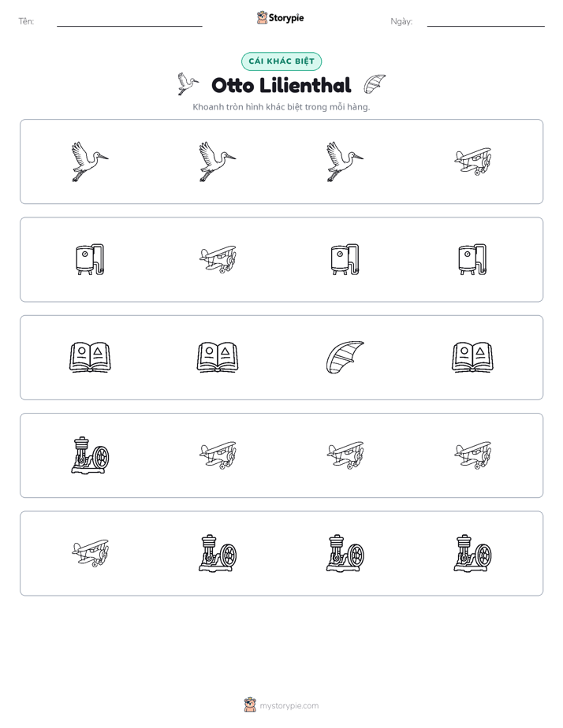
Task: Select the first boiler in the second row
Action: [90, 259]
